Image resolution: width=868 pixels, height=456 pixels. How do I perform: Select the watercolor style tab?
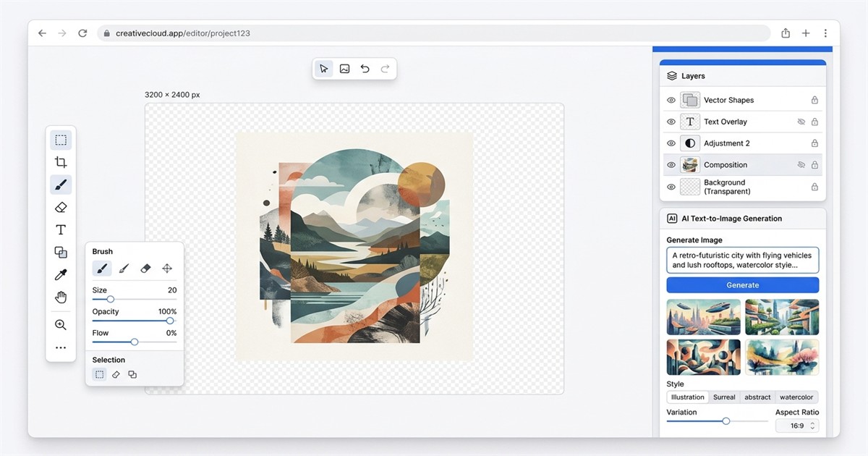click(x=796, y=397)
